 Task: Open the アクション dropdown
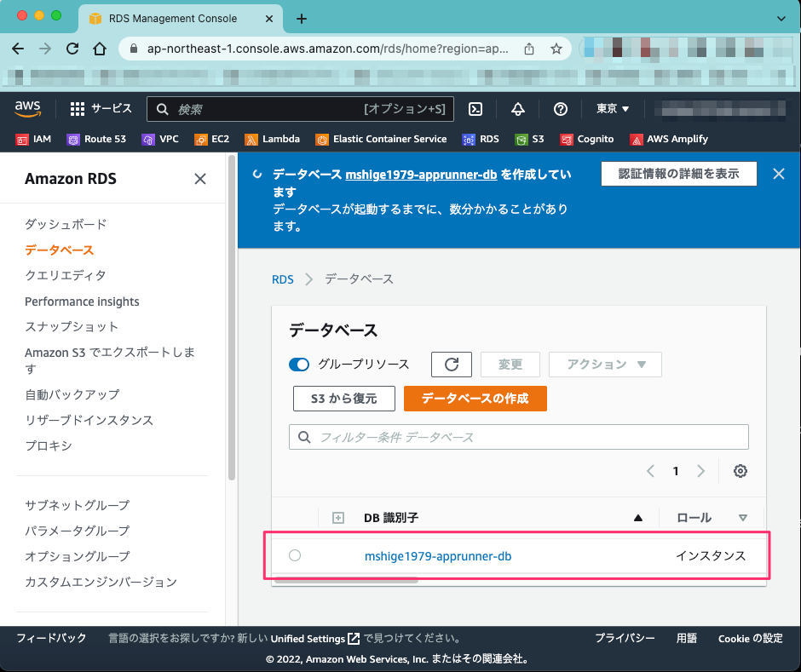tap(605, 365)
